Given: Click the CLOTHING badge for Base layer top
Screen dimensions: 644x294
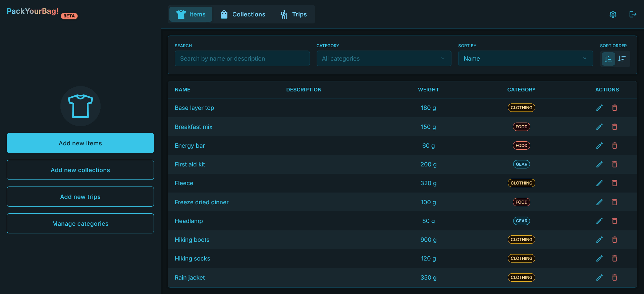Looking at the screenshot, I should tap(521, 108).
